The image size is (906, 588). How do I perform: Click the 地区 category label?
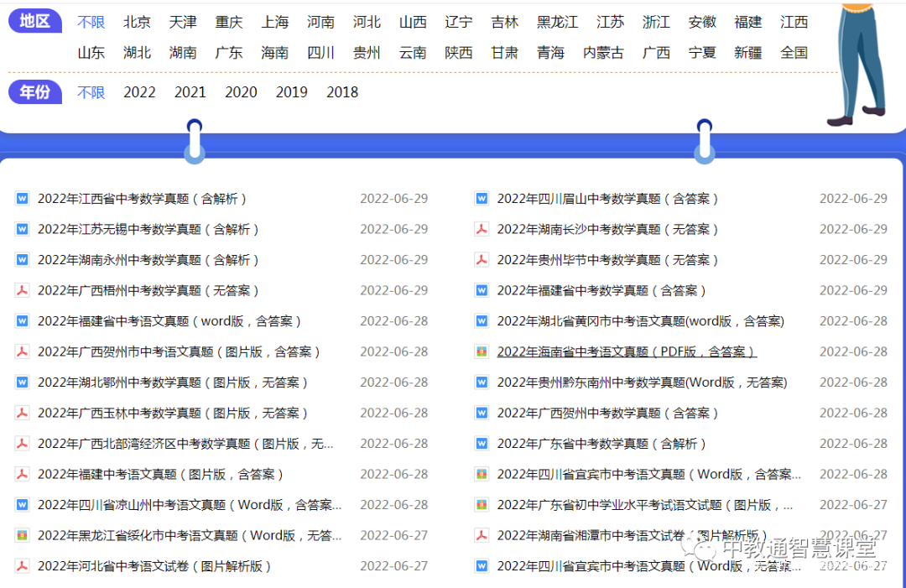(35, 21)
